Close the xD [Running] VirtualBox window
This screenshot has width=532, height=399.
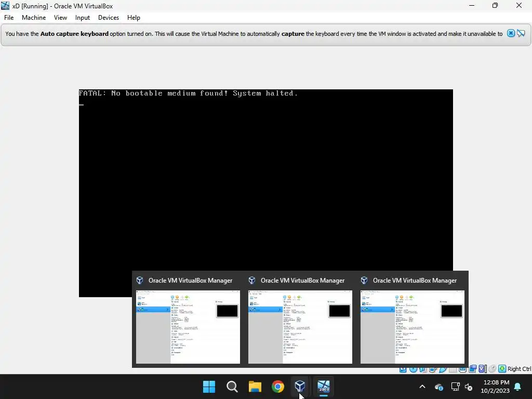(x=519, y=5)
